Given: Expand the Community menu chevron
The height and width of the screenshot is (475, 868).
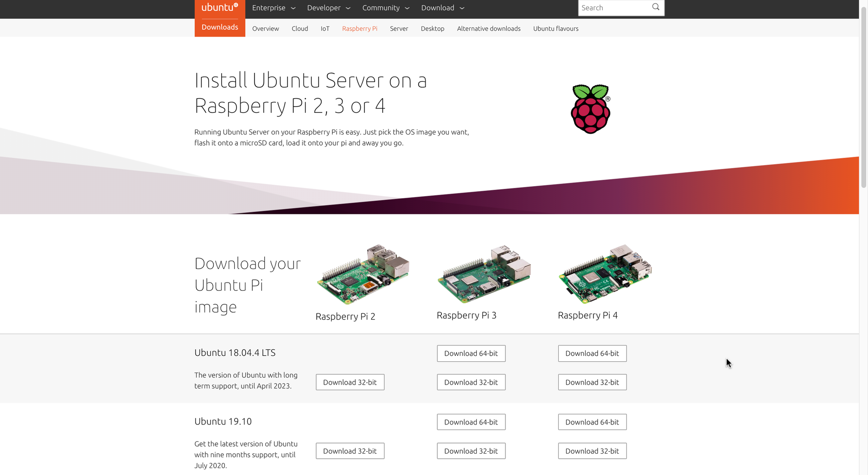Looking at the screenshot, I should point(407,8).
